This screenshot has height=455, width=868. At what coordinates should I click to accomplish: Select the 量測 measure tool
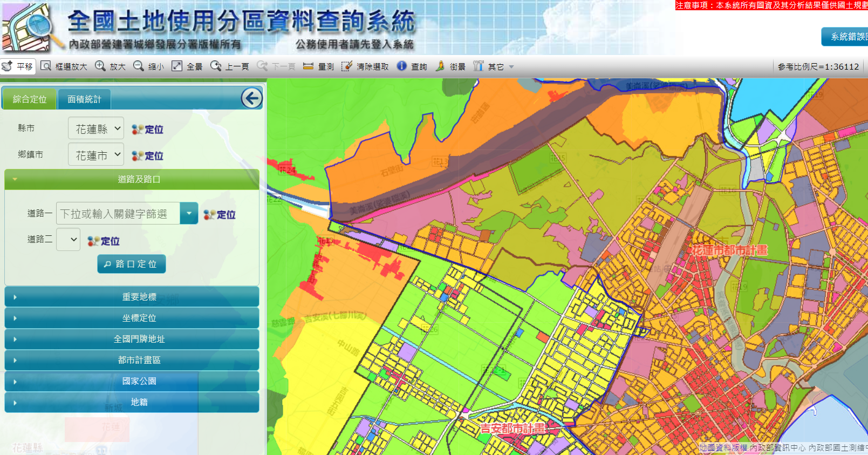click(x=319, y=66)
